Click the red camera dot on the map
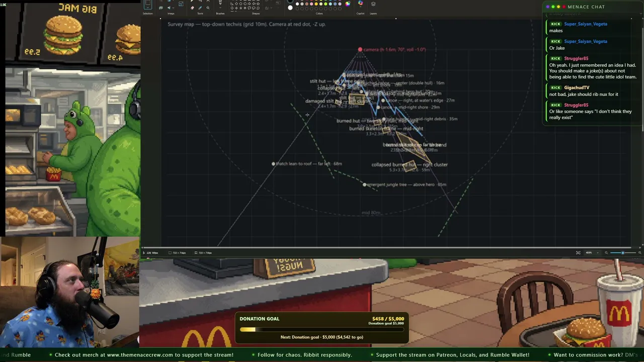Image resolution: width=644 pixels, height=362 pixels. [360, 49]
